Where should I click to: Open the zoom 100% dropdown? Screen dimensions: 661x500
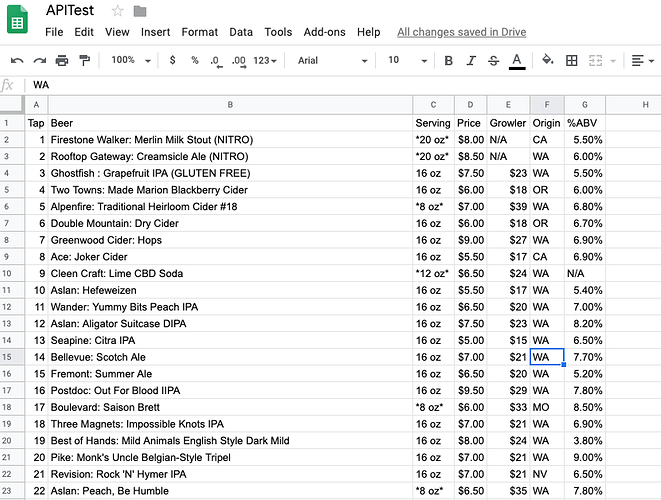(131, 60)
